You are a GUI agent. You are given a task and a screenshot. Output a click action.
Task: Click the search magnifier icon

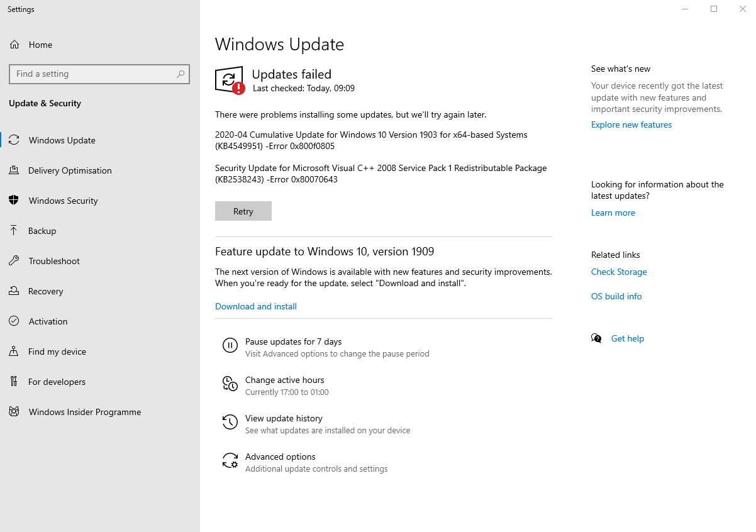point(181,74)
